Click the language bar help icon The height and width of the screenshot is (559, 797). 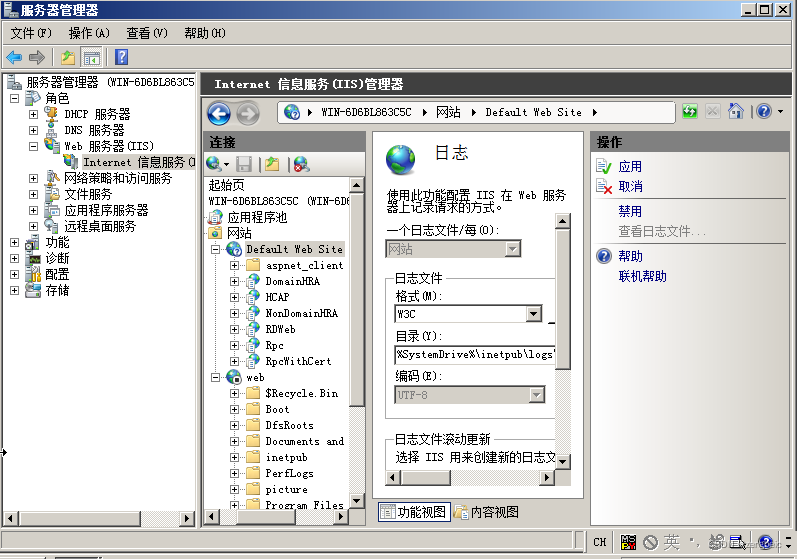[x=765, y=542]
